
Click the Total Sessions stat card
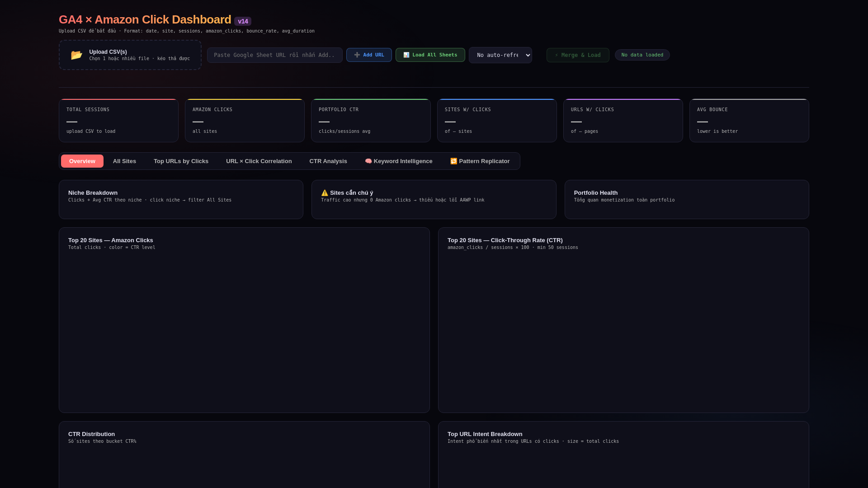click(118, 121)
